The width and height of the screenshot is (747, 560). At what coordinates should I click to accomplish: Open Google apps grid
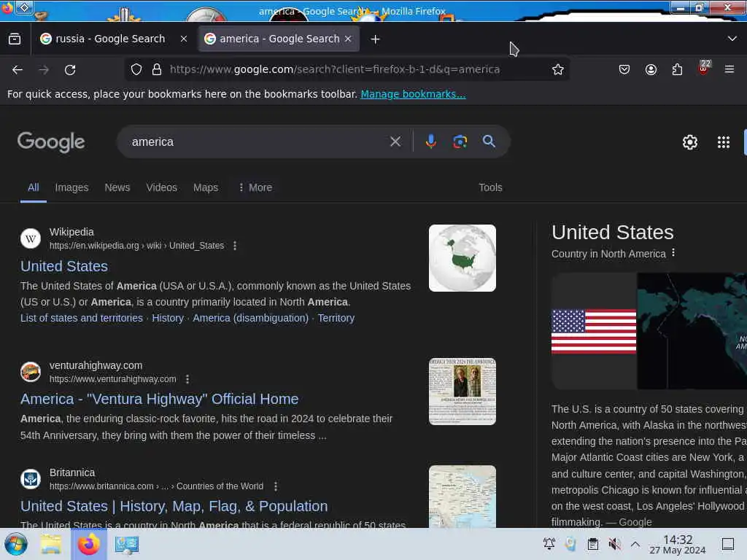tap(723, 142)
